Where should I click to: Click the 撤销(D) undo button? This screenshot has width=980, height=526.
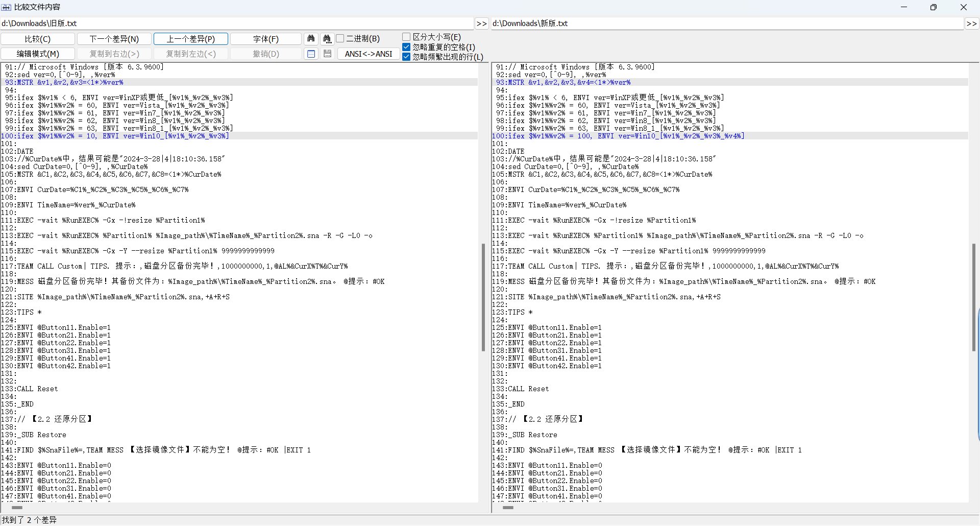[x=266, y=54]
